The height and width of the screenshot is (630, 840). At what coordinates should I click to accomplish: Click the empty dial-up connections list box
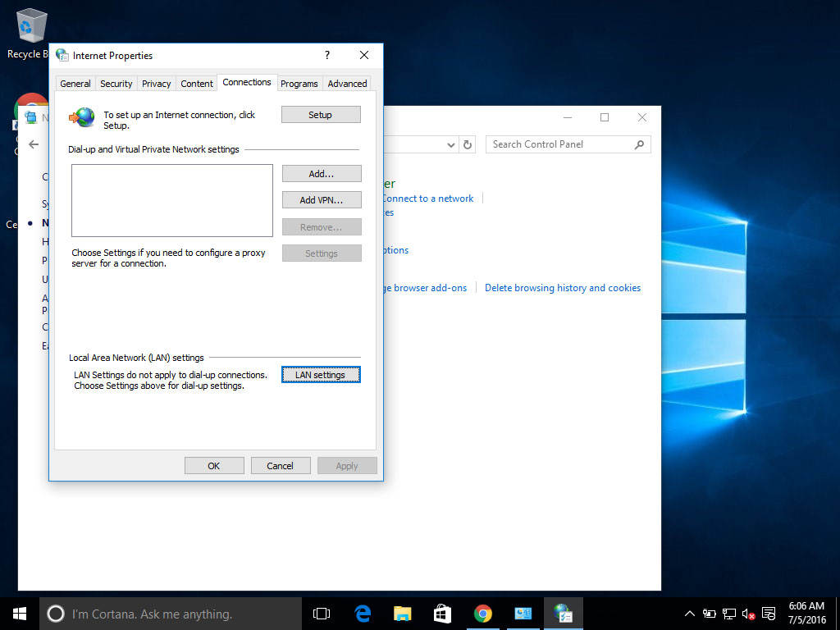171,200
